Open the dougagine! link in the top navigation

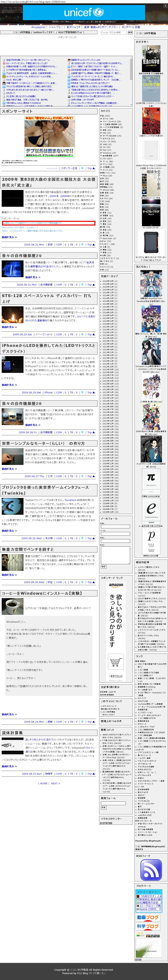pyautogui.click(x=38, y=27)
